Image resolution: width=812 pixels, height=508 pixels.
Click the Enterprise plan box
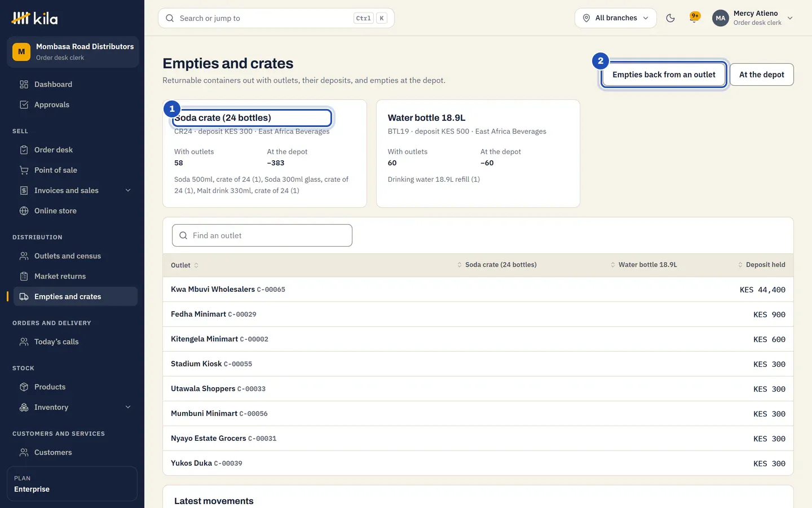pyautogui.click(x=72, y=484)
